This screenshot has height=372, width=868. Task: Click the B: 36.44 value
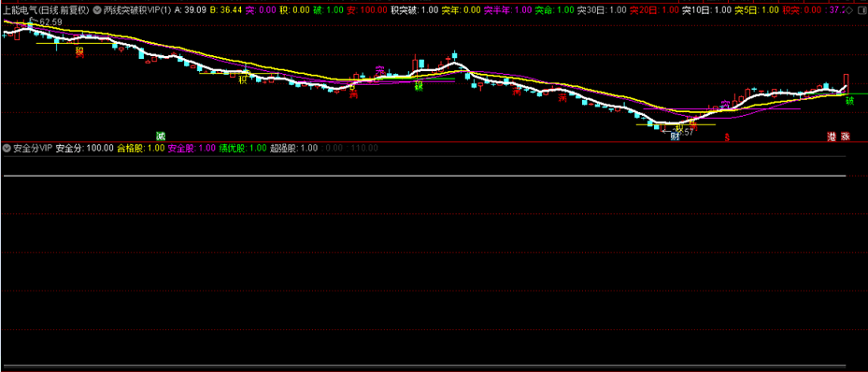226,10
